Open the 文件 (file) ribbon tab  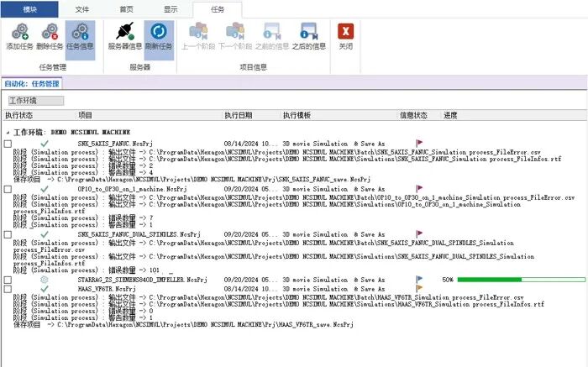(x=81, y=9)
